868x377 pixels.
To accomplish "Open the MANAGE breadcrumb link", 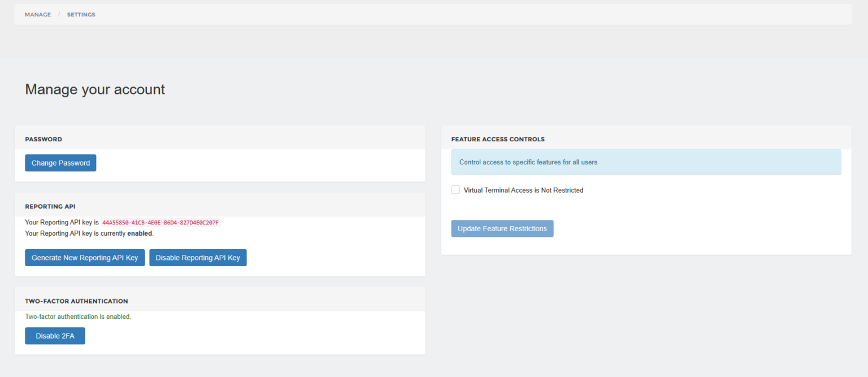I will [37, 14].
